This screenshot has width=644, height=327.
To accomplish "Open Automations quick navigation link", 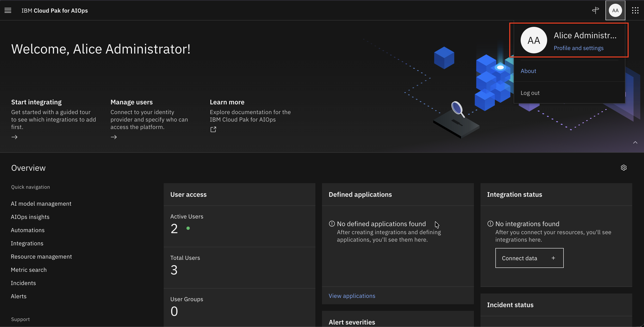I will coord(28,230).
